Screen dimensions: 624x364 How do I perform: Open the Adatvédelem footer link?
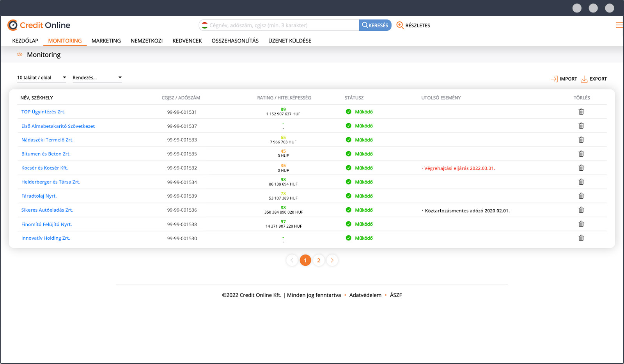click(365, 295)
